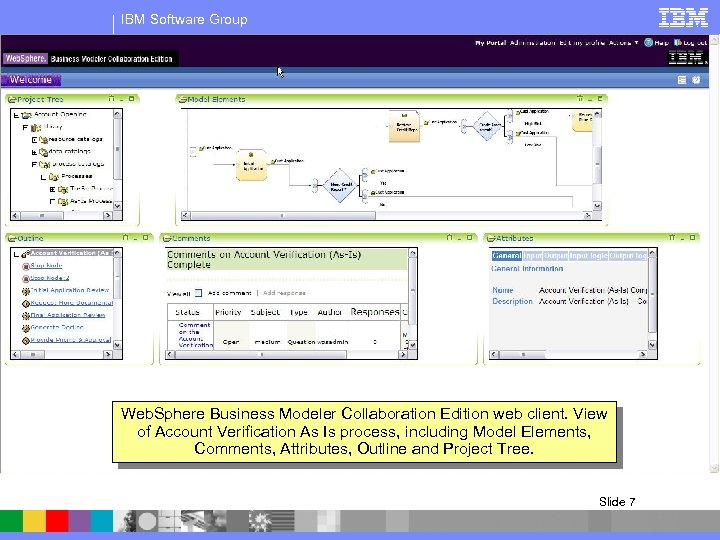The image size is (720, 540).
Task: Open the Welcome page tab
Action: 31,80
